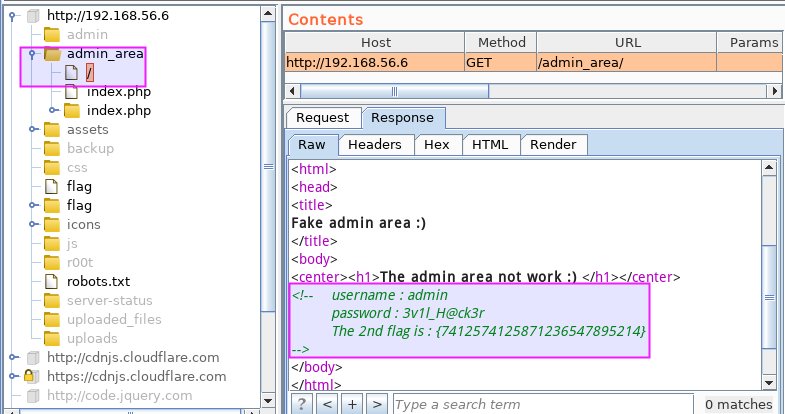Click the assets folder icon
Image resolution: width=785 pixels, height=414 pixels.
pos(52,130)
